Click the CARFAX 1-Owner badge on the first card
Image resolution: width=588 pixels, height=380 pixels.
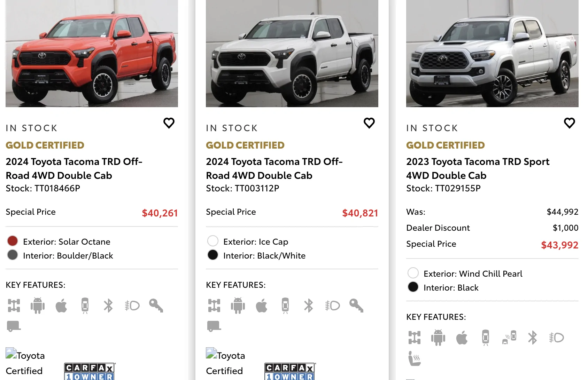[89, 371]
